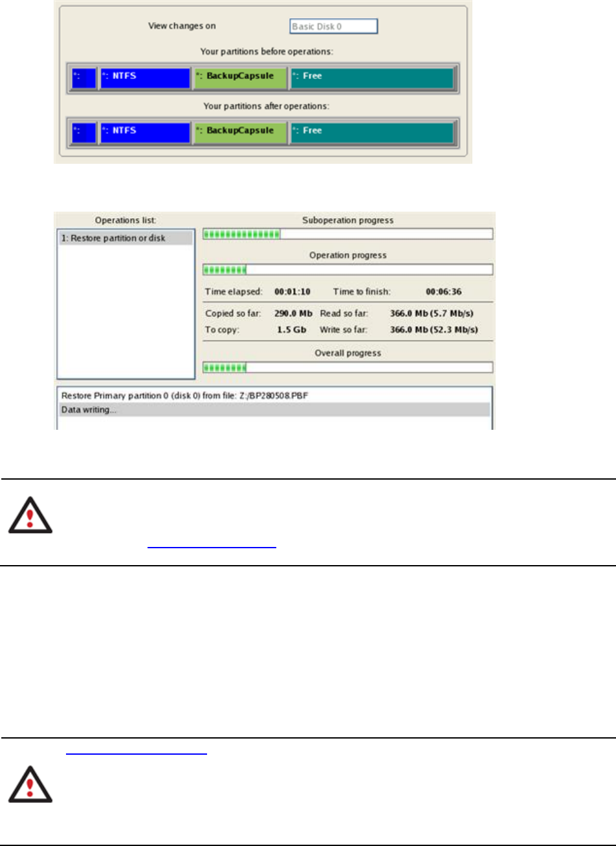Screen dimensions: 616x846
Task: Click the Operation progress bar
Action: pos(348,269)
